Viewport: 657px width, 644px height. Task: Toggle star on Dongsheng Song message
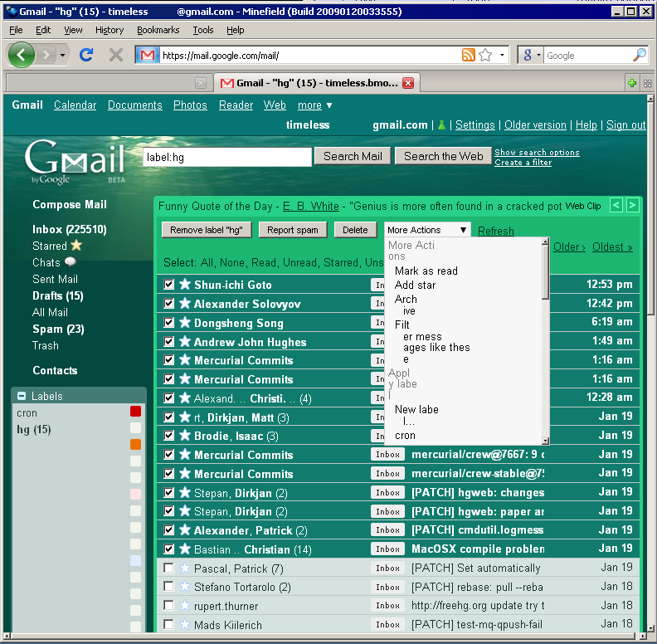coord(185,322)
